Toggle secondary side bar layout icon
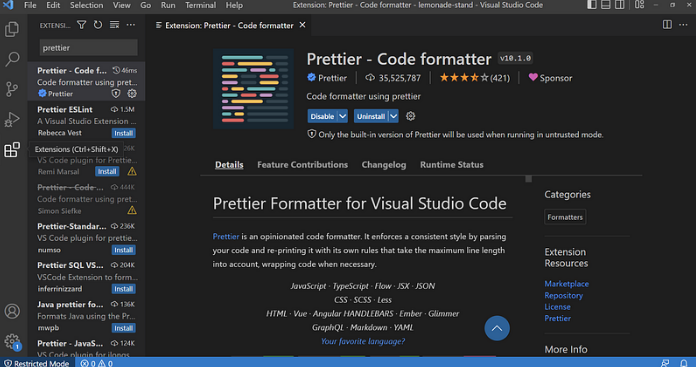This screenshot has width=696, height=367. click(620, 5)
